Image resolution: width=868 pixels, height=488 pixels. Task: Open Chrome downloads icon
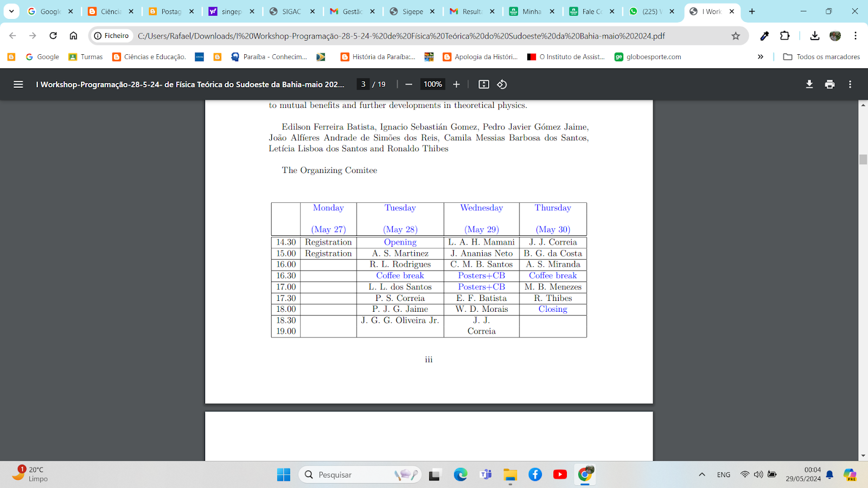click(814, 36)
